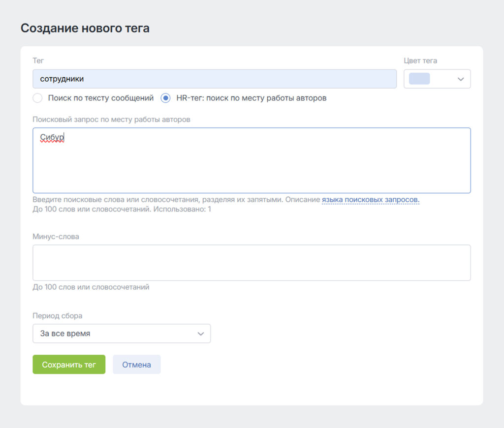
Task: Open the "языка поисковых запросов" link
Action: 370,200
